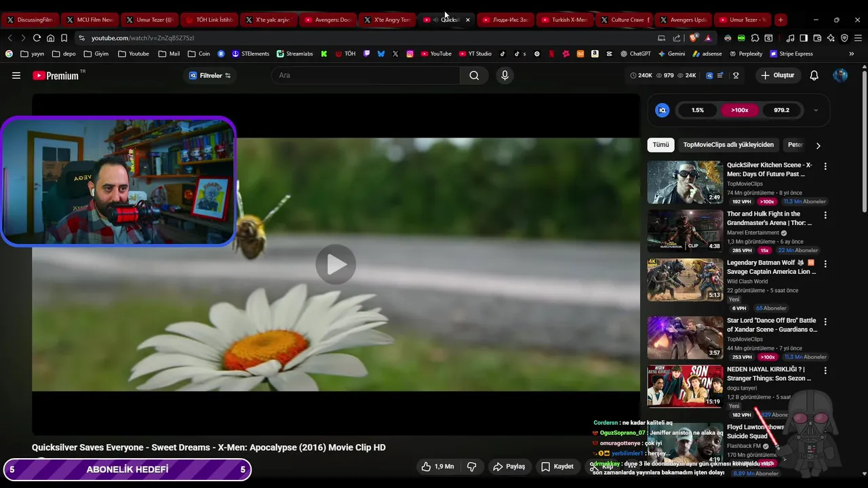Open Stripe Express bookmark
The width and height of the screenshot is (868, 488).
pyautogui.click(x=791, y=54)
